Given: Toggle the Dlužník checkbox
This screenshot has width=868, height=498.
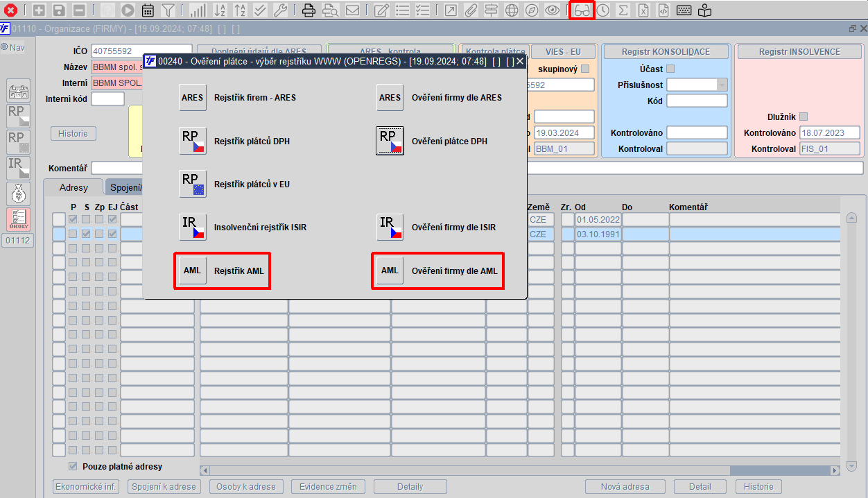Looking at the screenshot, I should (x=804, y=117).
